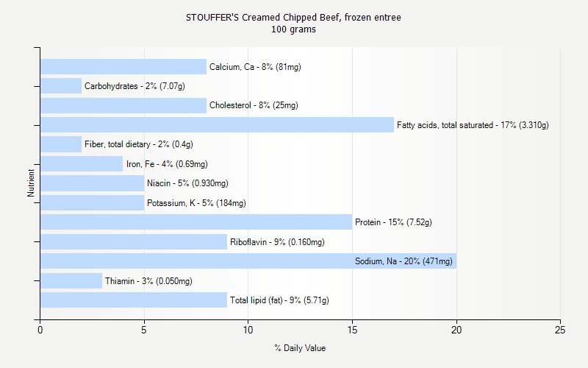
Task: Select the Riboflavin bar
Action: pyautogui.click(x=134, y=241)
